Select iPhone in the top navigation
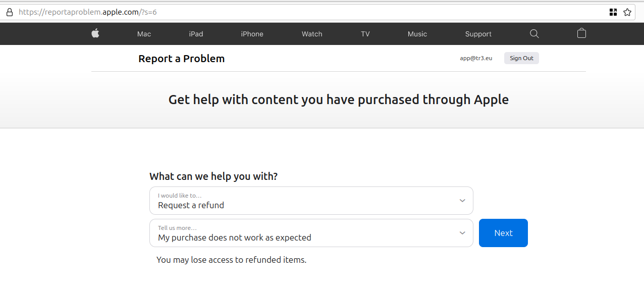Image resolution: width=644 pixels, height=284 pixels. click(x=252, y=34)
